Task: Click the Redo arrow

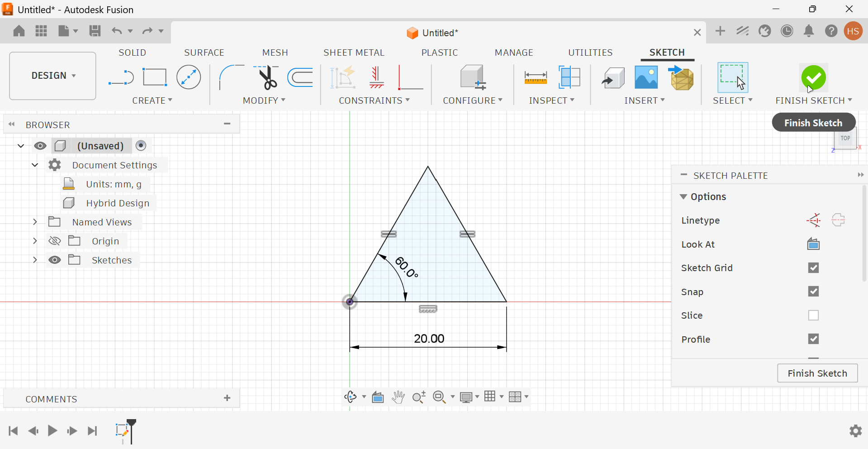Action: pos(147,31)
